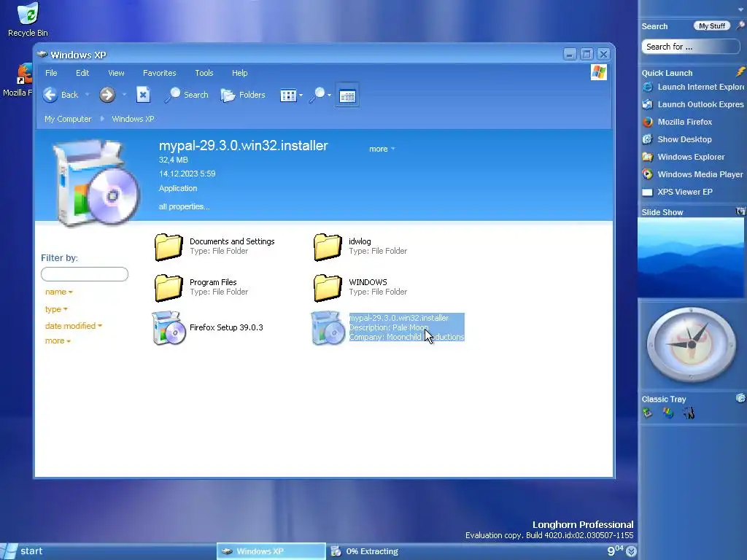Click the start button

coord(22,551)
